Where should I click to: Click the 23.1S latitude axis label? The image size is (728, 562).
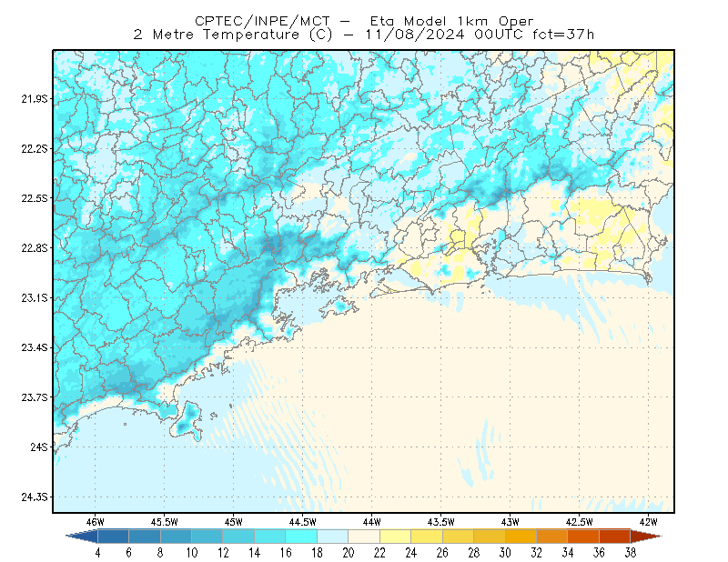point(35,298)
